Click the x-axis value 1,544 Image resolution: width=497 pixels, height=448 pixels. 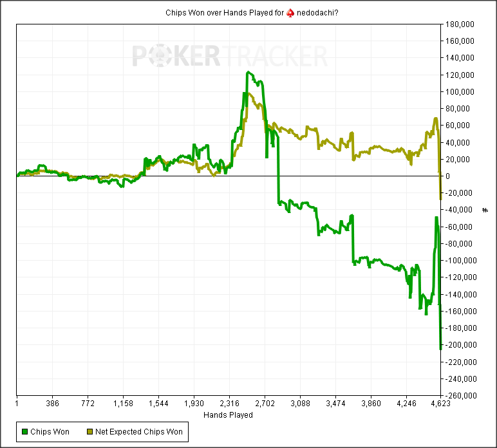158,404
